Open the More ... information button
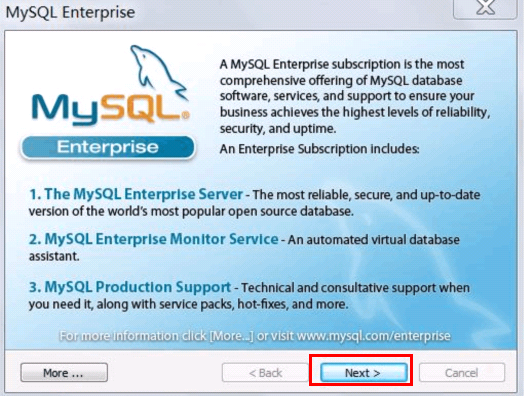The width and height of the screenshot is (527, 396). [x=64, y=372]
